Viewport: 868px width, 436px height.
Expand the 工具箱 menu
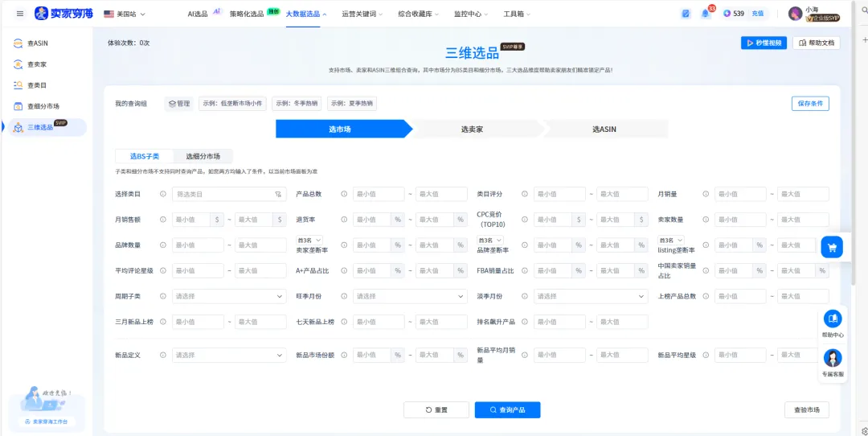tap(517, 14)
